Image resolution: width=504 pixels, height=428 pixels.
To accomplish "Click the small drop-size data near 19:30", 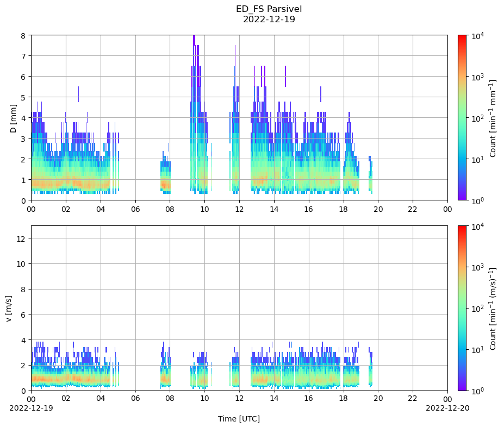I will [370, 175].
